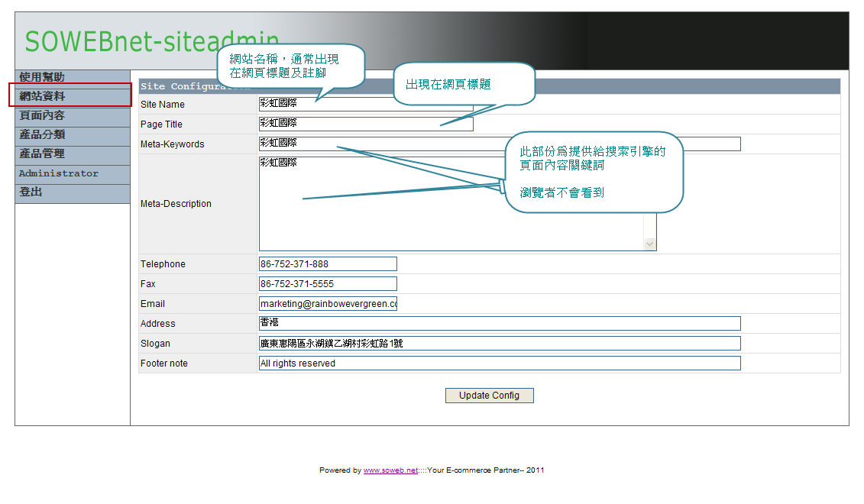Click the Page Title input box

pos(344,123)
